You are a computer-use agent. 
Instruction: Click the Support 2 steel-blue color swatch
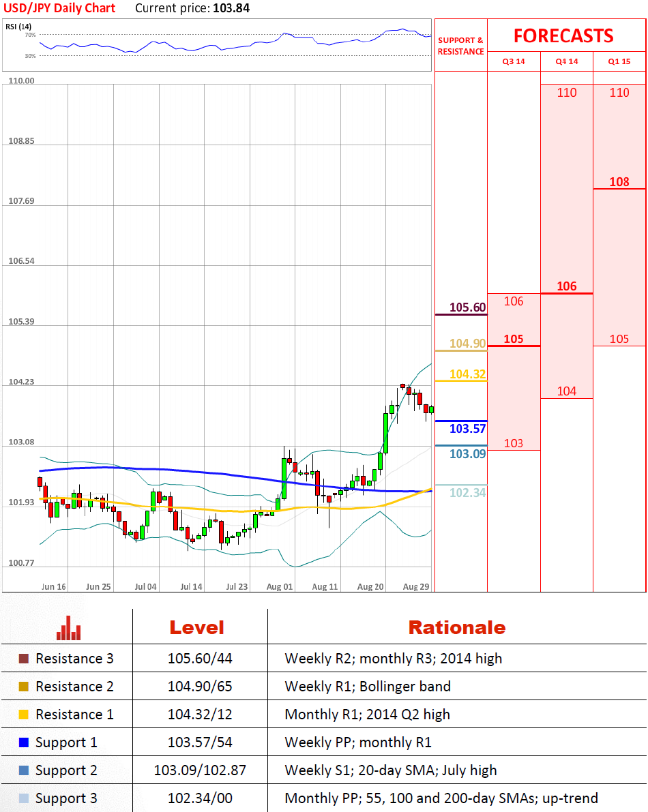tap(23, 770)
